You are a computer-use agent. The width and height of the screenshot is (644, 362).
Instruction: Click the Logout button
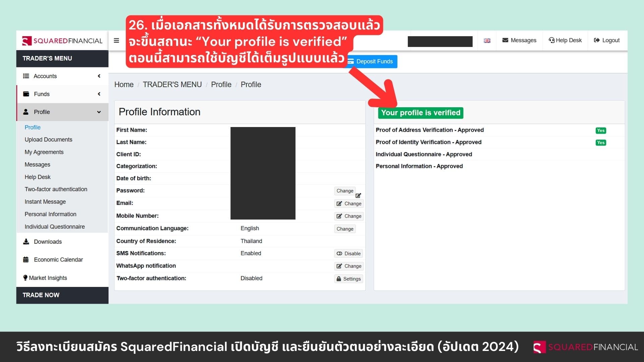coord(607,40)
